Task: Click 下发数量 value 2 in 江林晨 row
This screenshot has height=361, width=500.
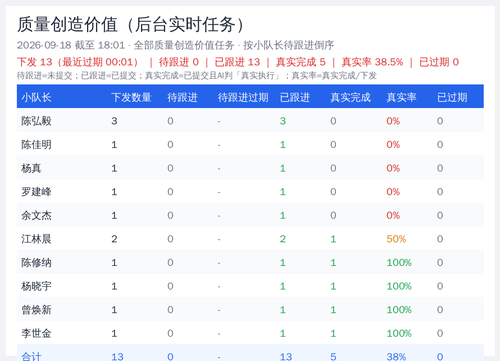Action: [114, 239]
